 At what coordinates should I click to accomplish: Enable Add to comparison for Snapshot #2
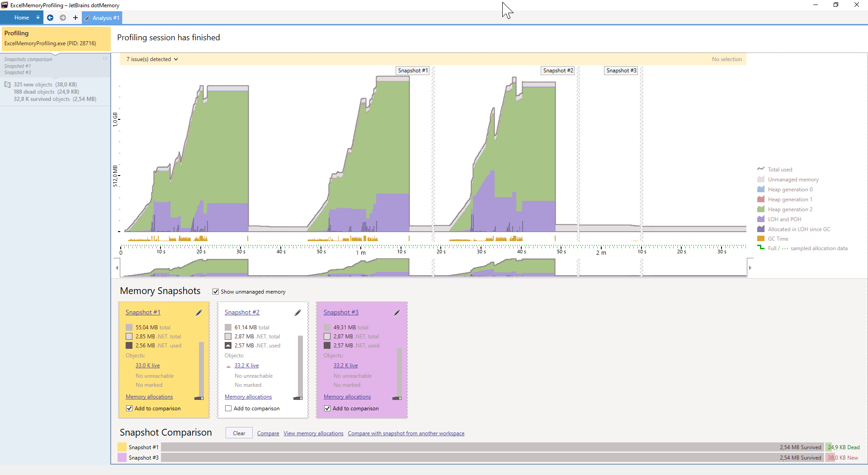228,408
